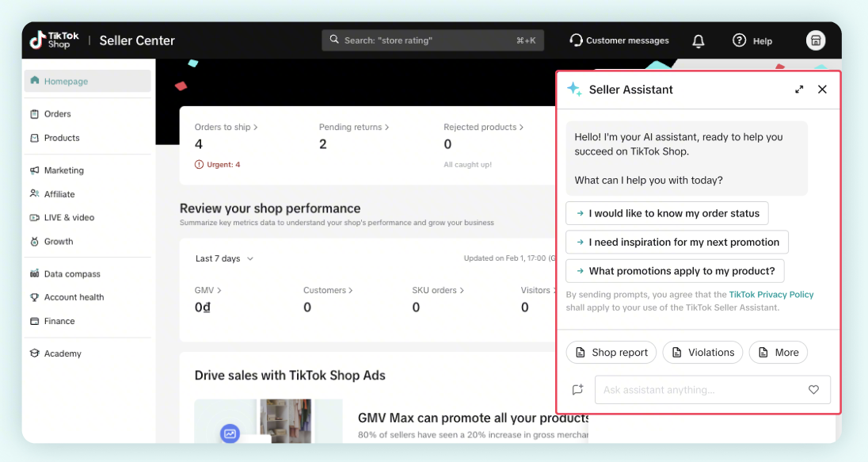The width and height of the screenshot is (868, 462).
Task: Click 'Drive sales with TikTok Shop Ads' heading
Action: (x=290, y=375)
